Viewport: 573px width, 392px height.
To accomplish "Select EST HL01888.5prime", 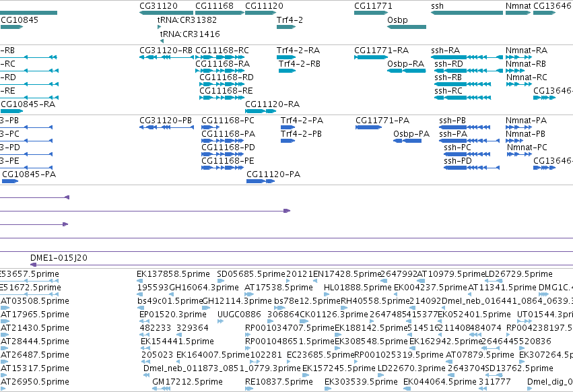I will coord(358,288).
